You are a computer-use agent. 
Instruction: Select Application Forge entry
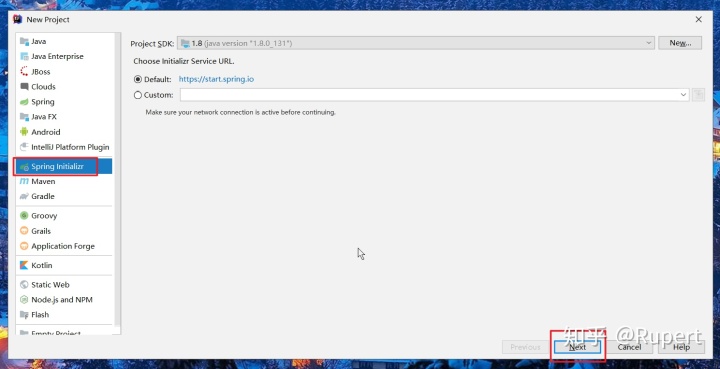pyautogui.click(x=64, y=246)
